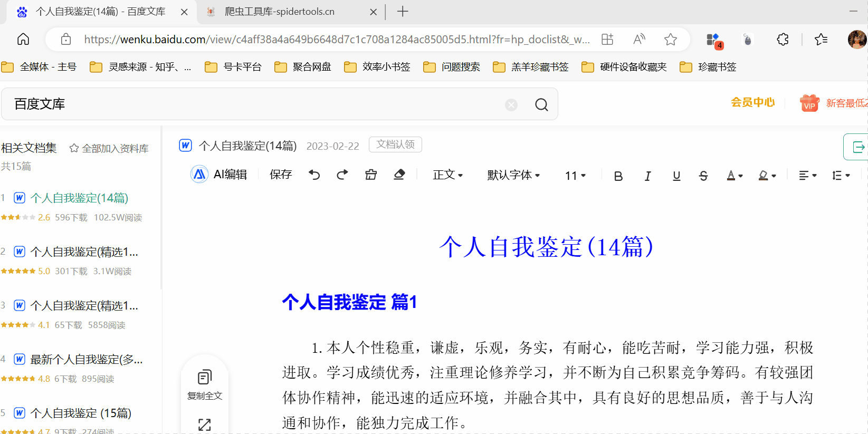Switch to the 个人自我鉴定(14篇) browser tab
This screenshot has height=434, width=868.
[x=100, y=12]
